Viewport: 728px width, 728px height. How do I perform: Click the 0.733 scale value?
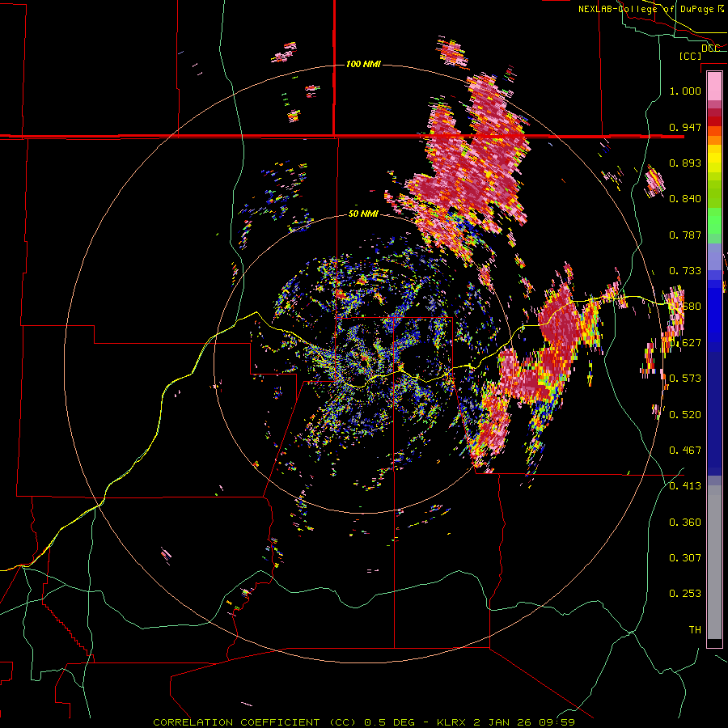point(685,271)
